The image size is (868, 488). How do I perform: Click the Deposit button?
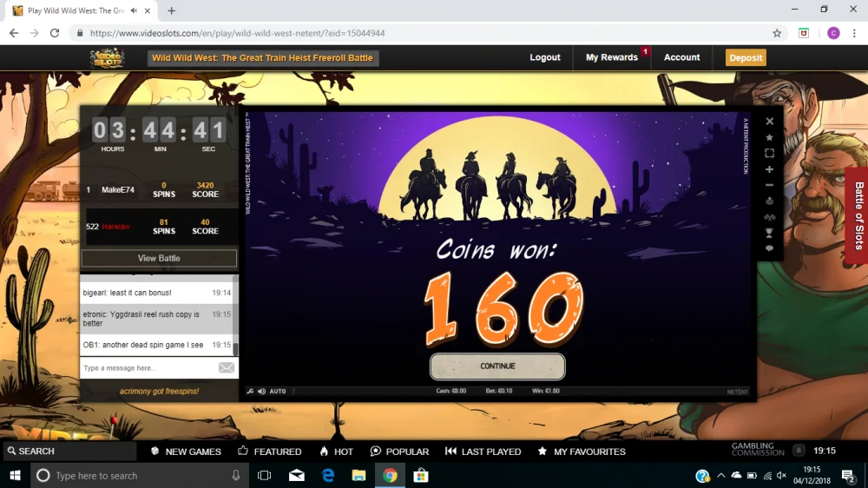pos(746,57)
